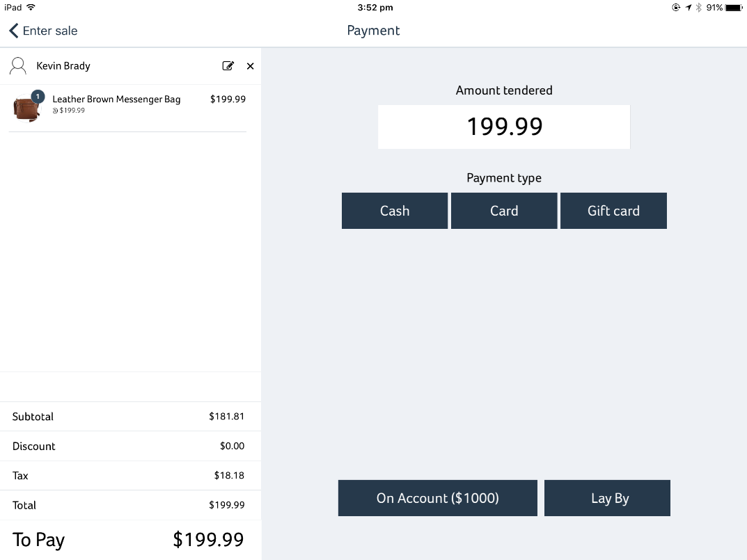
Task: Pay On Account ($1000)
Action: 438,498
